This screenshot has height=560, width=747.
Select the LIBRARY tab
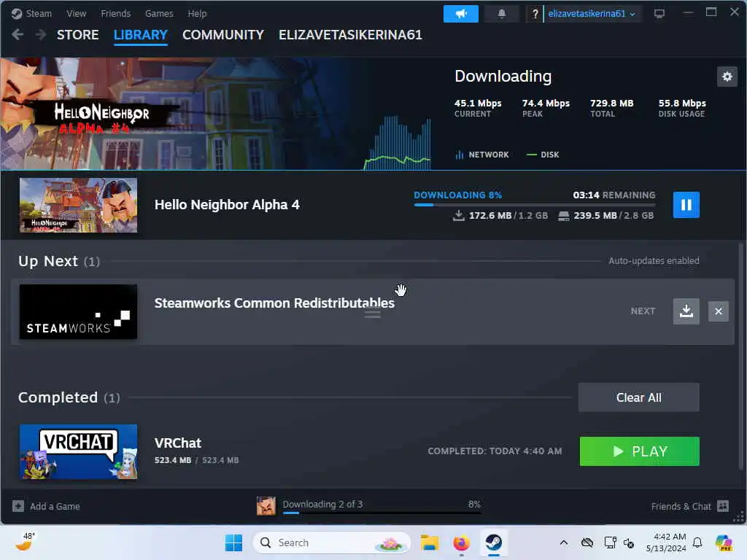click(x=141, y=35)
